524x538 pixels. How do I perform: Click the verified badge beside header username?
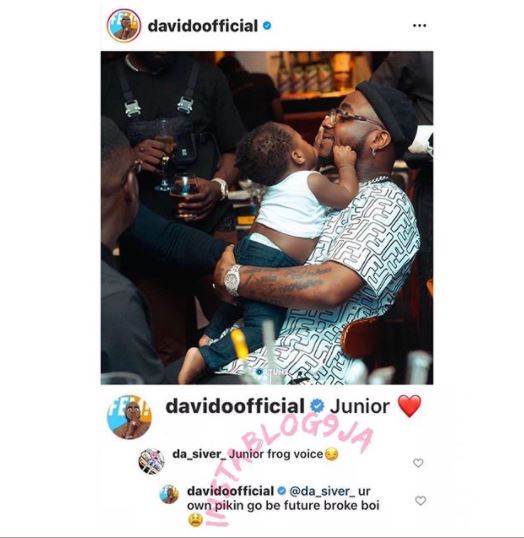tap(267, 26)
